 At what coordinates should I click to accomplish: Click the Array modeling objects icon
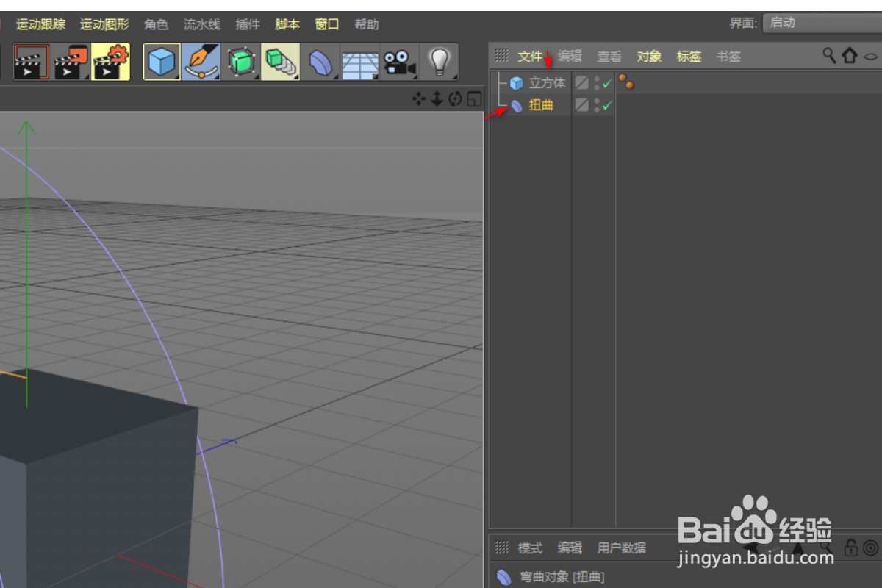(x=280, y=62)
